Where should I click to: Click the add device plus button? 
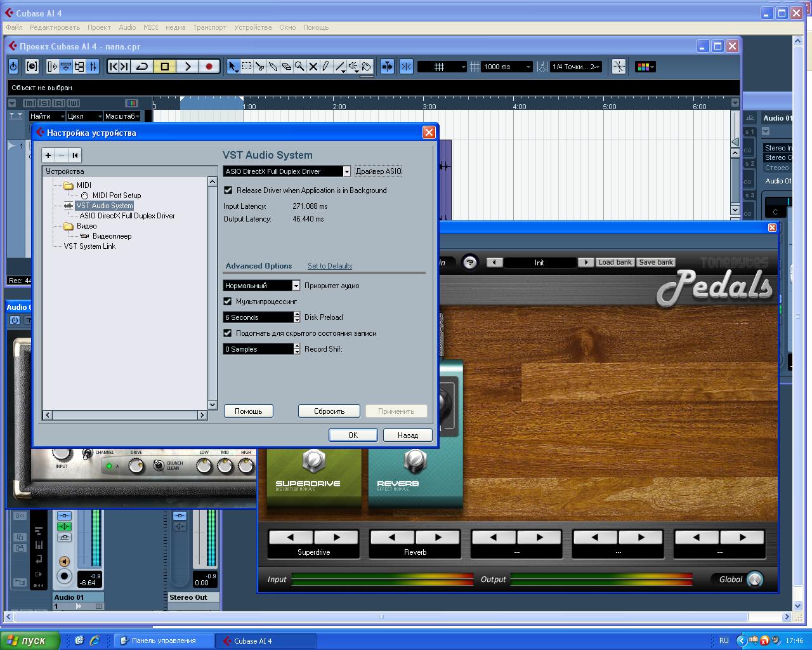click(48, 156)
